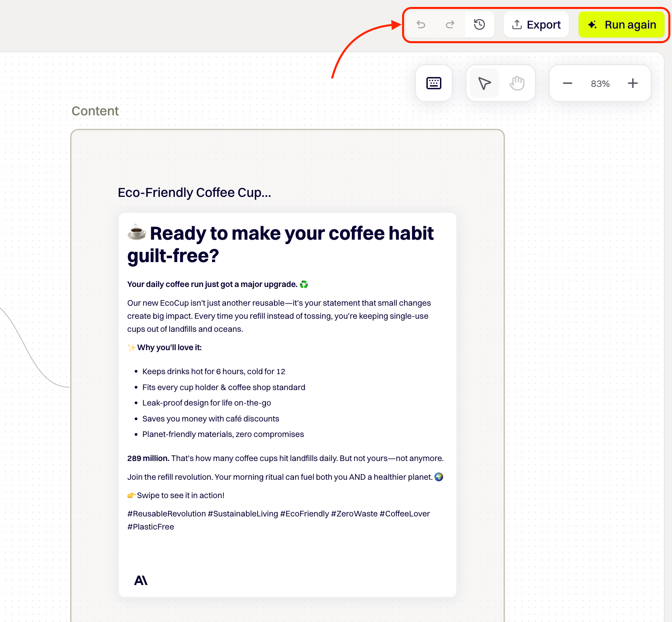Click the Content group label

[95, 111]
